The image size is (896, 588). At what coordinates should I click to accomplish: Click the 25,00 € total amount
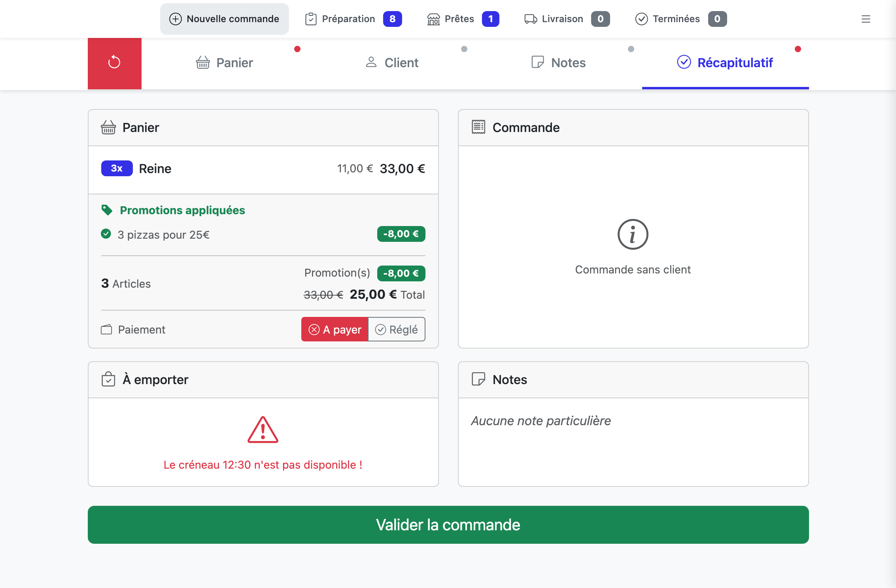[373, 294]
